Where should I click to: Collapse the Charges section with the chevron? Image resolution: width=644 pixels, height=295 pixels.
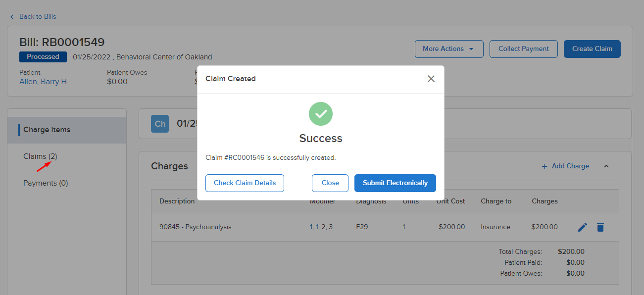pos(606,166)
